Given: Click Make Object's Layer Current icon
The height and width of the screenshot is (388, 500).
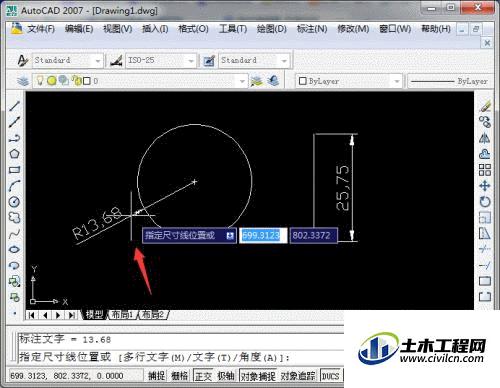Looking at the screenshot, I should (256, 81).
